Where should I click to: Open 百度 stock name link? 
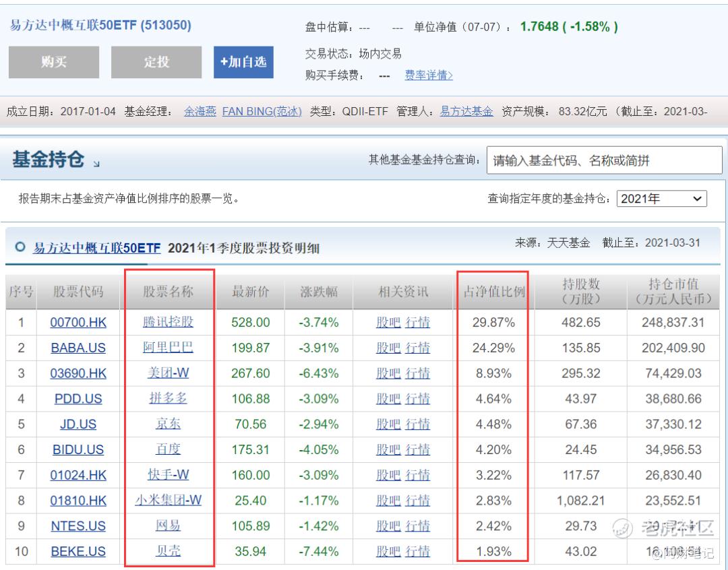(x=168, y=449)
